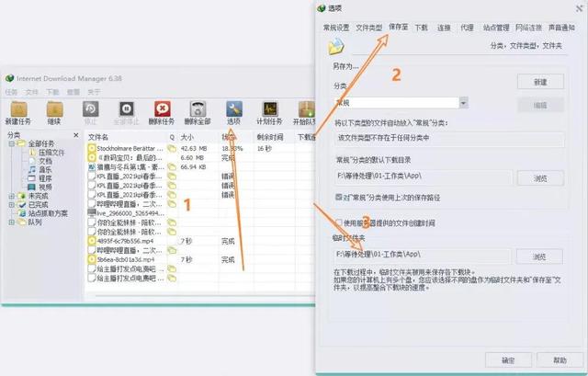Click the monitor icon of live_2966000 file
Image resolution: width=588 pixels, height=376 pixels.
92,212
